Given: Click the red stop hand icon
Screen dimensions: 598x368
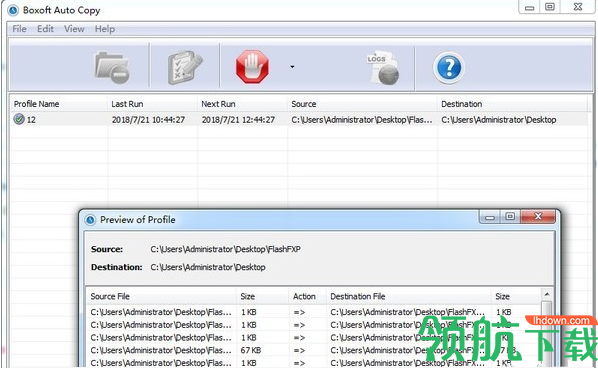Looking at the screenshot, I should [252, 67].
